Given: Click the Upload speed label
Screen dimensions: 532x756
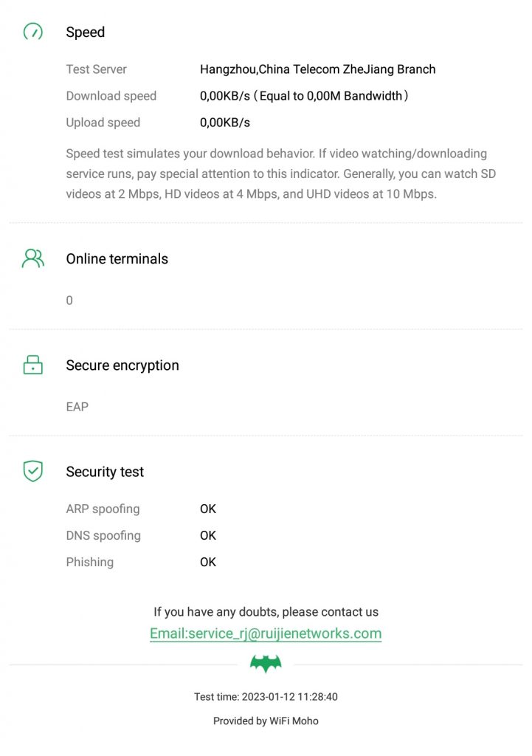Looking at the screenshot, I should click(x=103, y=123).
